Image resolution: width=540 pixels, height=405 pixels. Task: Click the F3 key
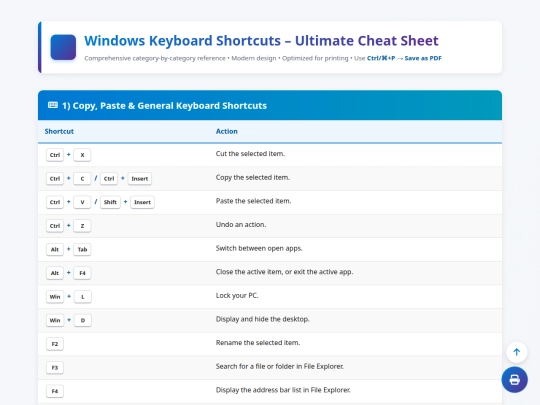point(55,367)
